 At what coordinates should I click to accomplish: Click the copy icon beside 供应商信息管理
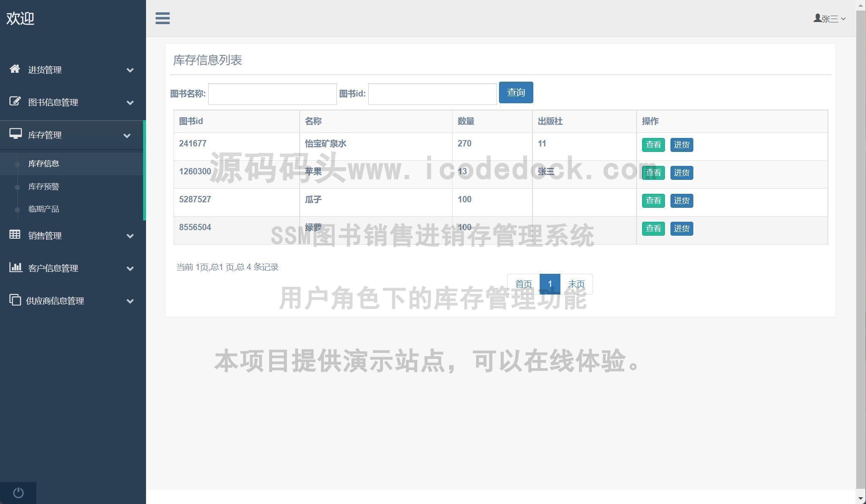[15, 300]
